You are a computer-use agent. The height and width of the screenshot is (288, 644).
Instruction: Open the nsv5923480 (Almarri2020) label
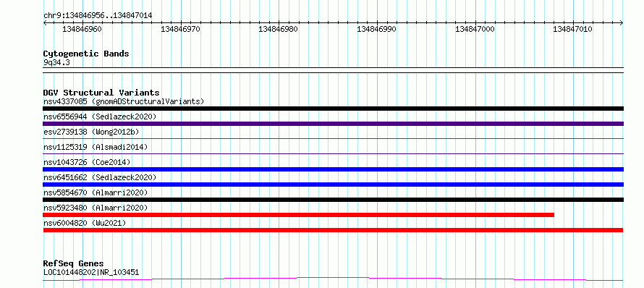(96, 208)
